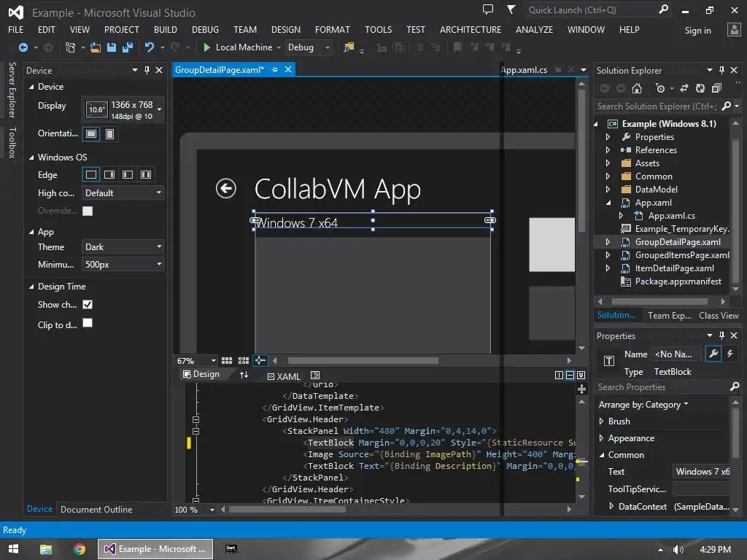747x560 pixels.
Task: Show the snap grid in designer
Action: point(227,360)
